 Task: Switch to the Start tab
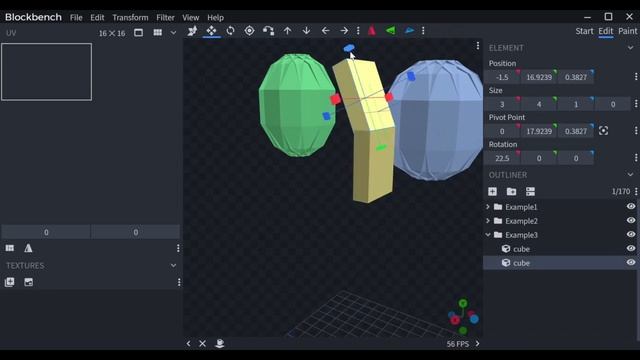click(x=584, y=31)
